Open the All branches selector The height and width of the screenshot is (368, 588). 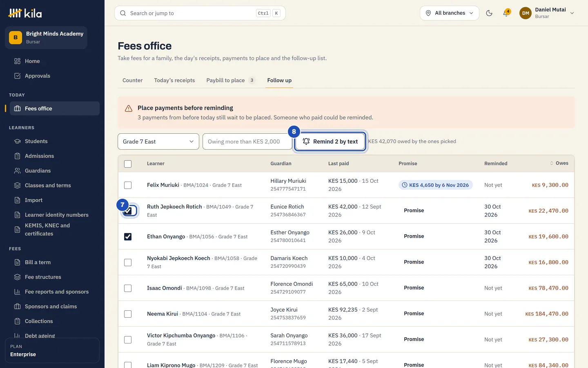click(450, 13)
